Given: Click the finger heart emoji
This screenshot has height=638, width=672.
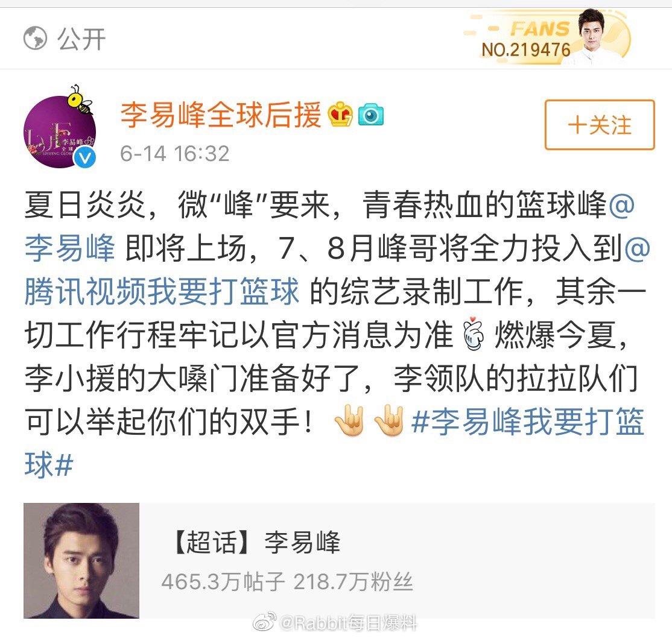Looking at the screenshot, I should [474, 334].
